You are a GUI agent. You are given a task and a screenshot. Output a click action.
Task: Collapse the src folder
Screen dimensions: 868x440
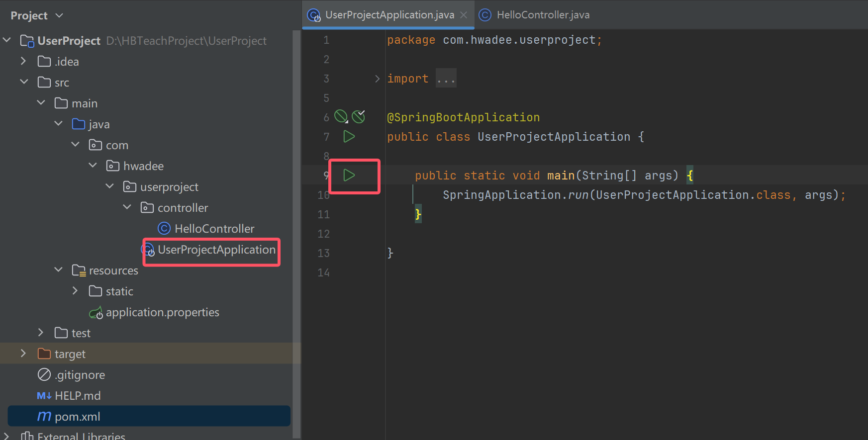tap(24, 82)
